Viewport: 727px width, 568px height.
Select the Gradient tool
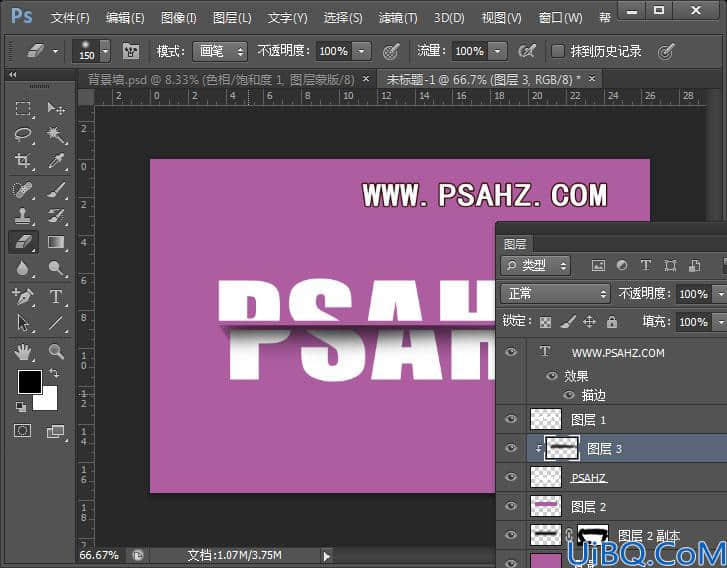(56, 242)
